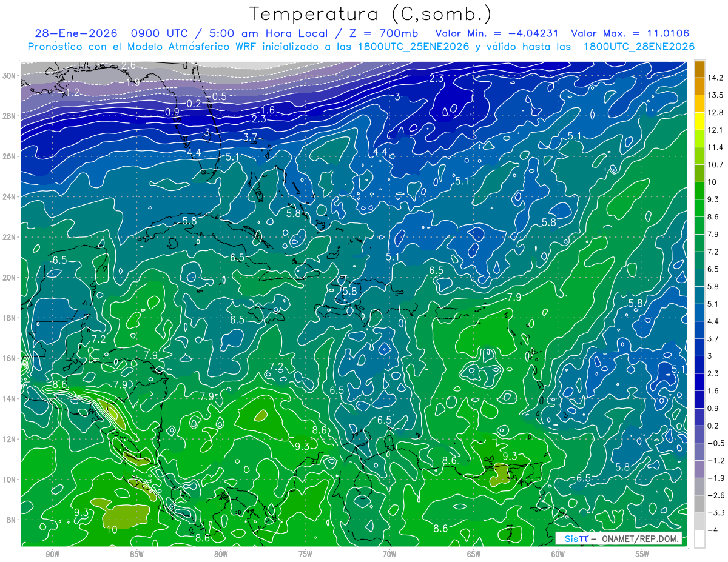Click the "10.7" color bar label

click(716, 164)
